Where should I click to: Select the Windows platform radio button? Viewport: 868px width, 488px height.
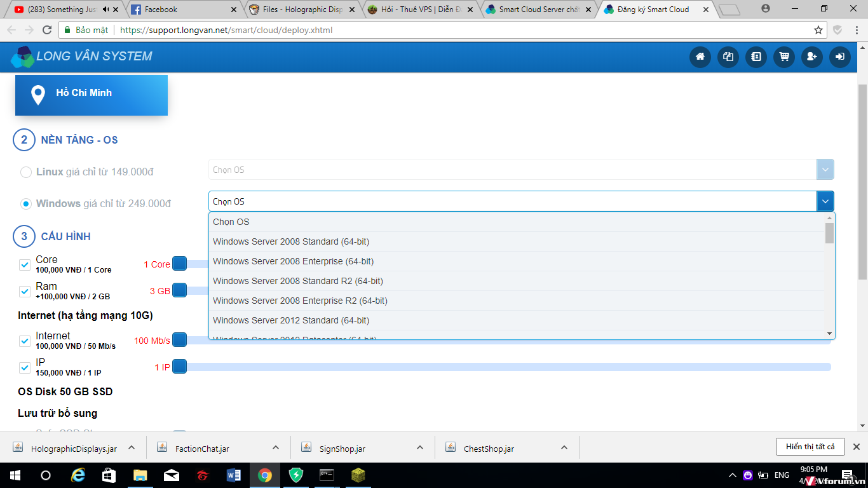point(26,204)
